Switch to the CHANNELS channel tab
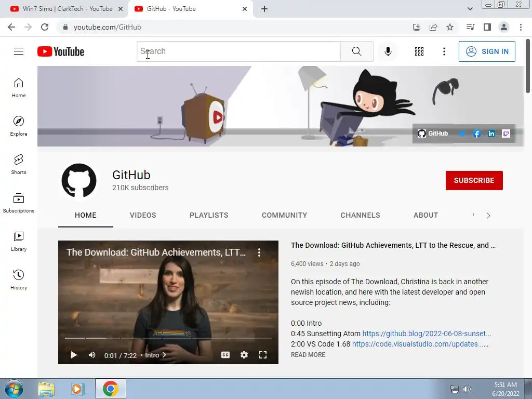 coord(361,215)
